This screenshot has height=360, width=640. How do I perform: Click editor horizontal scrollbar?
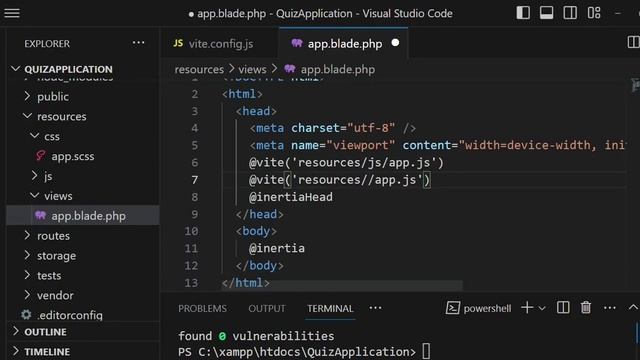click(x=342, y=285)
